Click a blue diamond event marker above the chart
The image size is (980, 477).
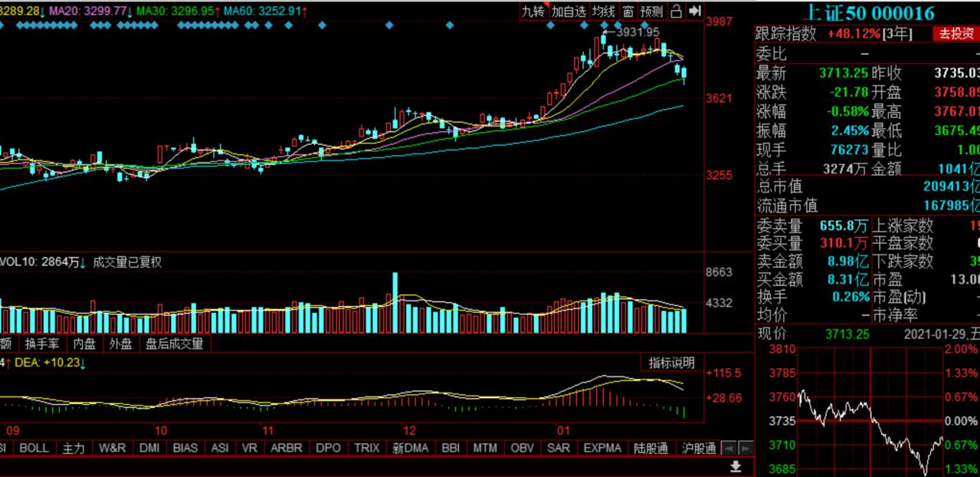[x=388, y=25]
